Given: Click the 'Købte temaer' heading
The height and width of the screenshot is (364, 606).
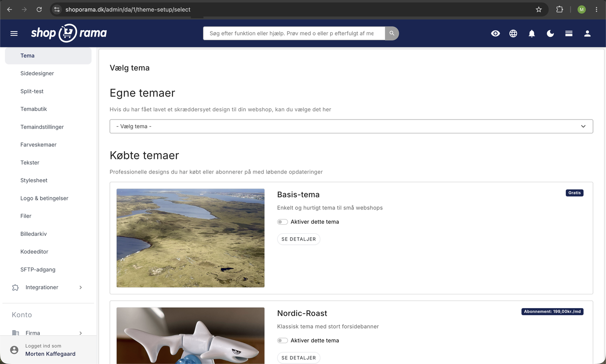Looking at the screenshot, I should 145,155.
